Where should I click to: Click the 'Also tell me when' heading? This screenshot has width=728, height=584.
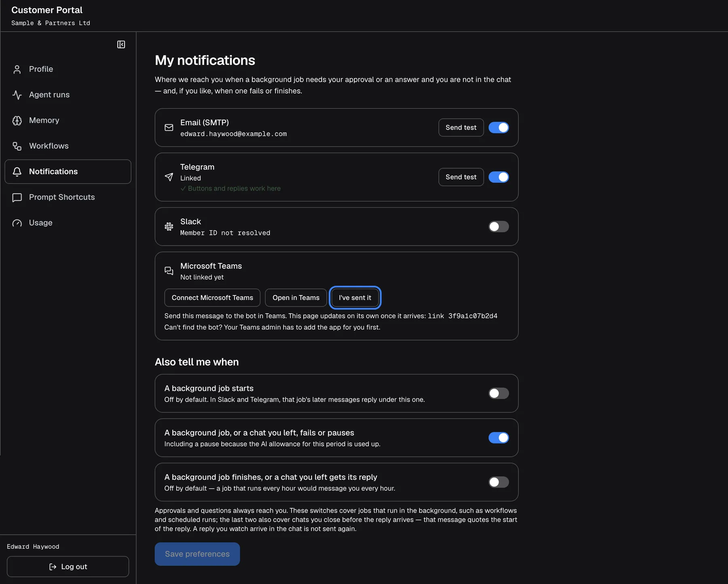coord(197,362)
